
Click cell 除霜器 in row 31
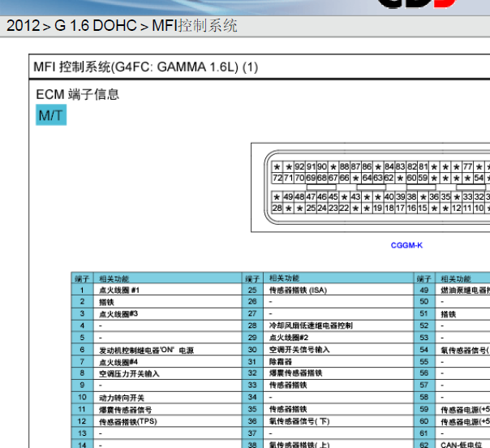(x=339, y=362)
